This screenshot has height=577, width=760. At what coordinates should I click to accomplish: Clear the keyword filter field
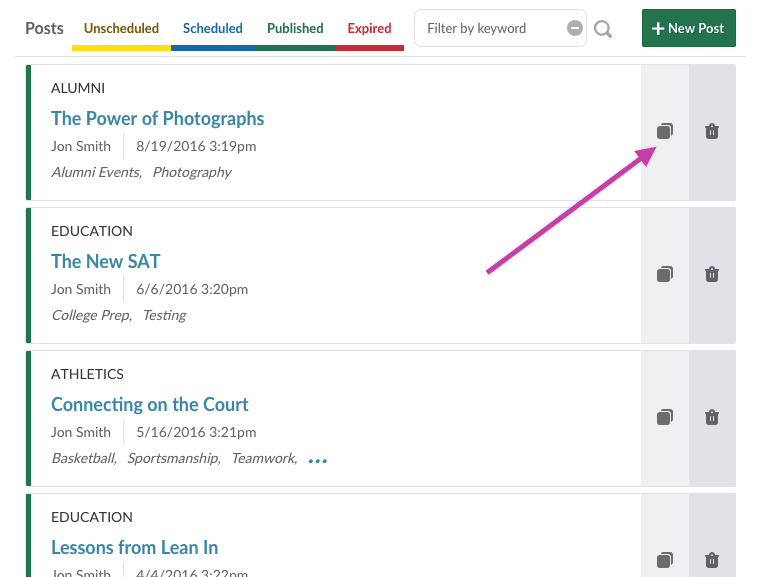(x=575, y=28)
